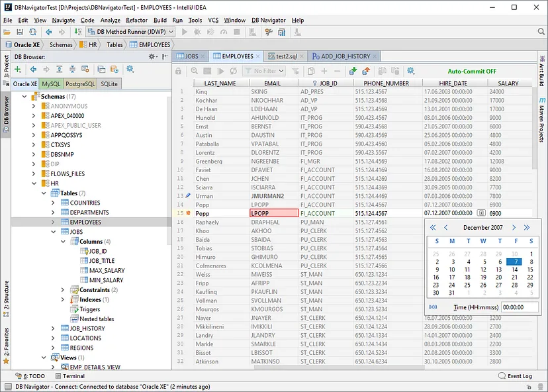The image size is (548, 392).
Task: Expand the COUNTRIES table node
Action: (x=53, y=203)
